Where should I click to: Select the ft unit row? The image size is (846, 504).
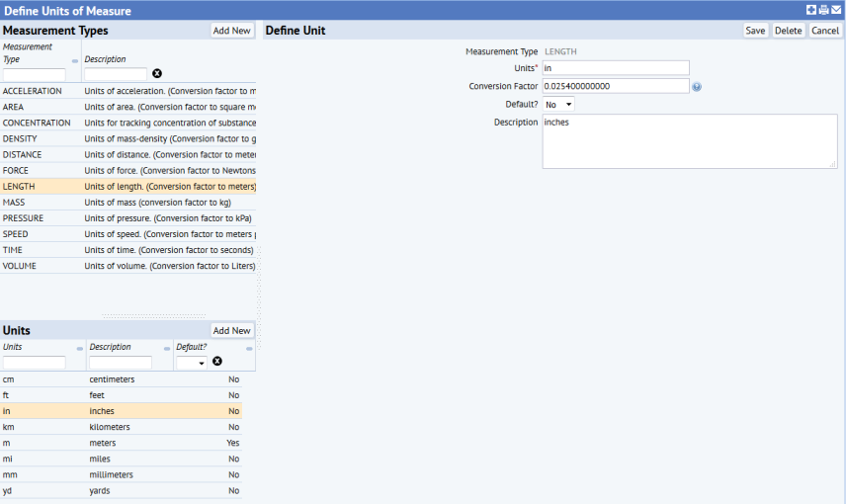(x=121, y=395)
